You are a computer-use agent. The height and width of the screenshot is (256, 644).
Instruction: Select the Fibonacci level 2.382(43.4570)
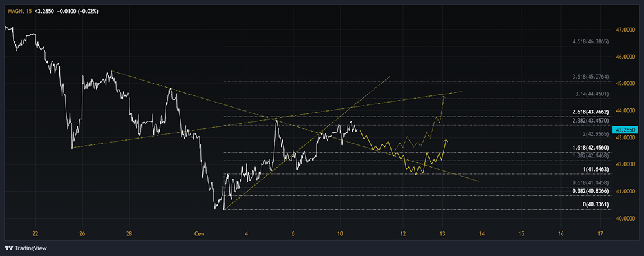(x=590, y=120)
